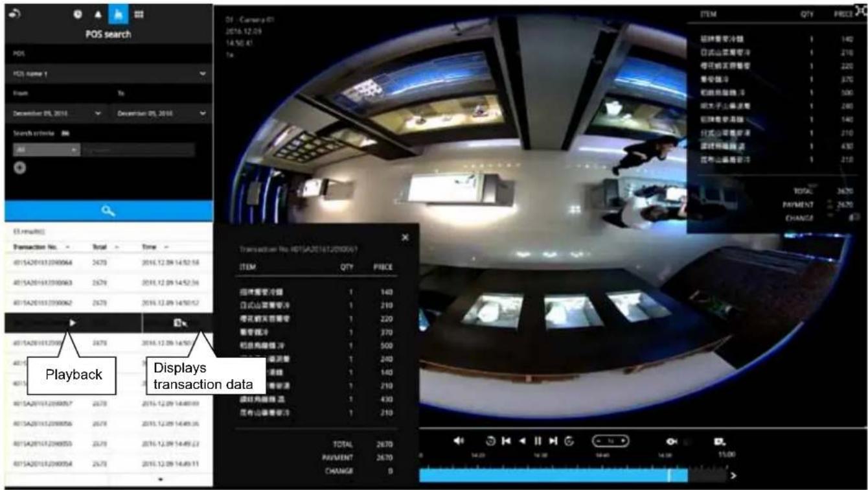Viewport: 868px width, 490px height.
Task: Skip to the next frame
Action: coord(553,441)
